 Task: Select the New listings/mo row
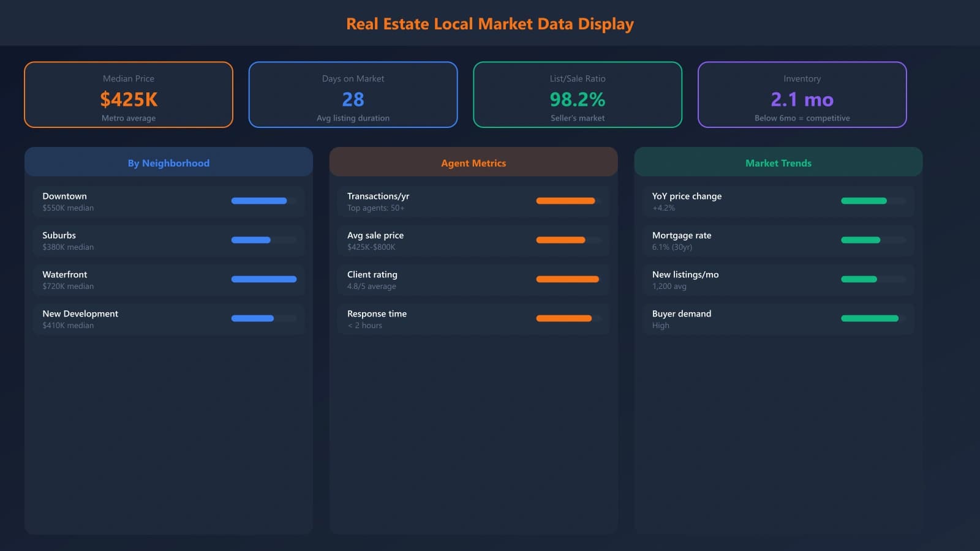click(x=778, y=279)
